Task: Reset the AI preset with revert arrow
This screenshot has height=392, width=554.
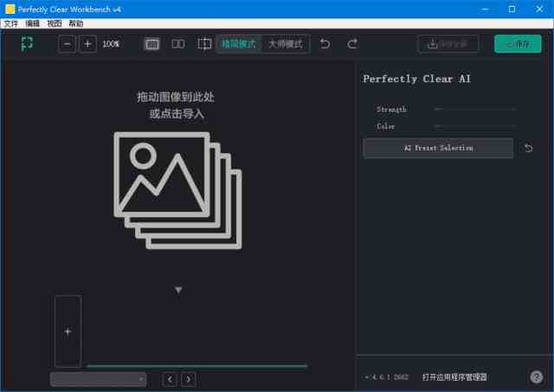Action: tap(529, 148)
